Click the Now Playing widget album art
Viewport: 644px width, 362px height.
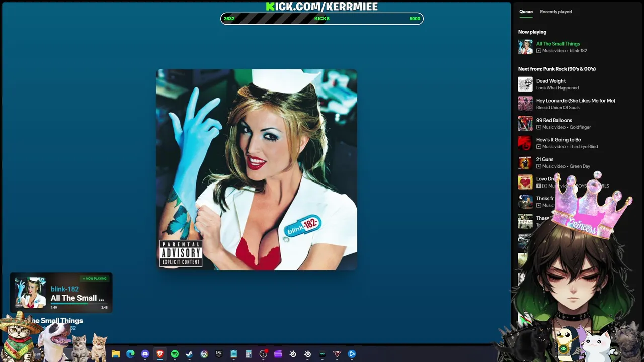click(x=30, y=293)
